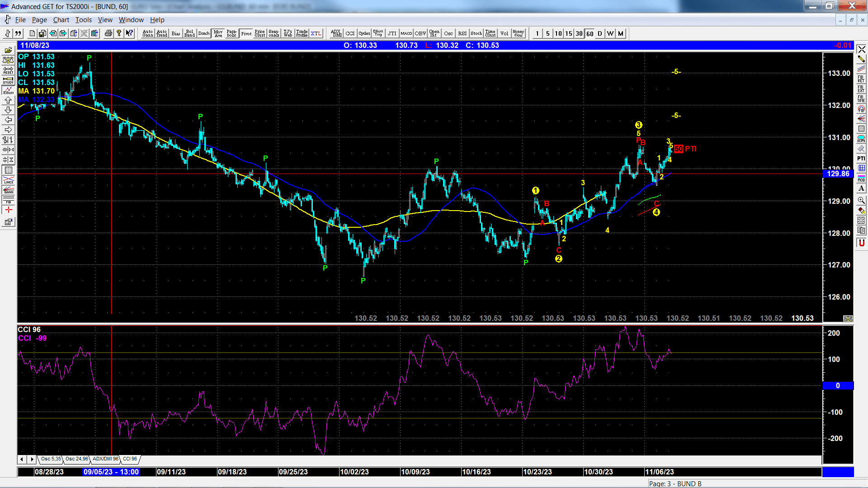The width and height of the screenshot is (868, 488).
Task: Add the MACD indicator
Action: tap(406, 33)
